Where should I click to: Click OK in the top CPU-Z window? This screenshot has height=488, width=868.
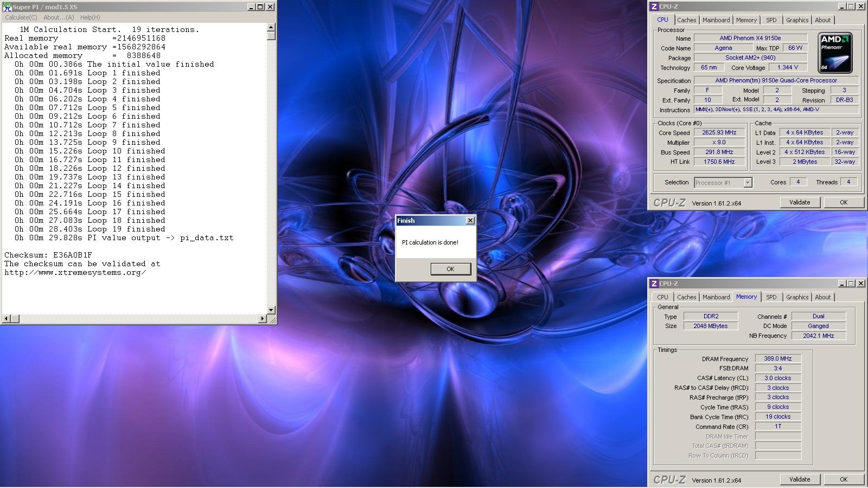pyautogui.click(x=844, y=202)
